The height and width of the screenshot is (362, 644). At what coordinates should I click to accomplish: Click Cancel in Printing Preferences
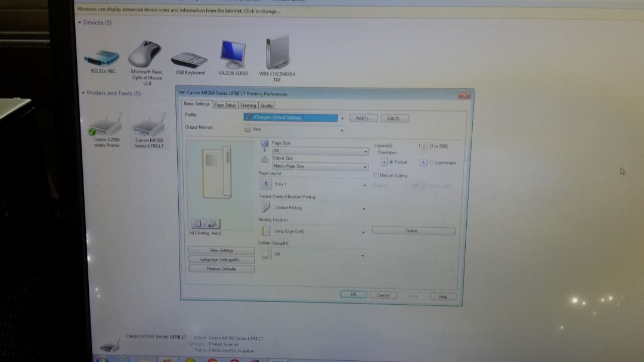coord(383,295)
